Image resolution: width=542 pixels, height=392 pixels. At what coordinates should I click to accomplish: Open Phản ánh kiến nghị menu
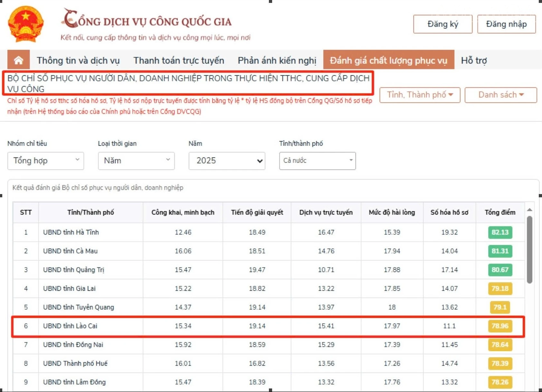(277, 60)
